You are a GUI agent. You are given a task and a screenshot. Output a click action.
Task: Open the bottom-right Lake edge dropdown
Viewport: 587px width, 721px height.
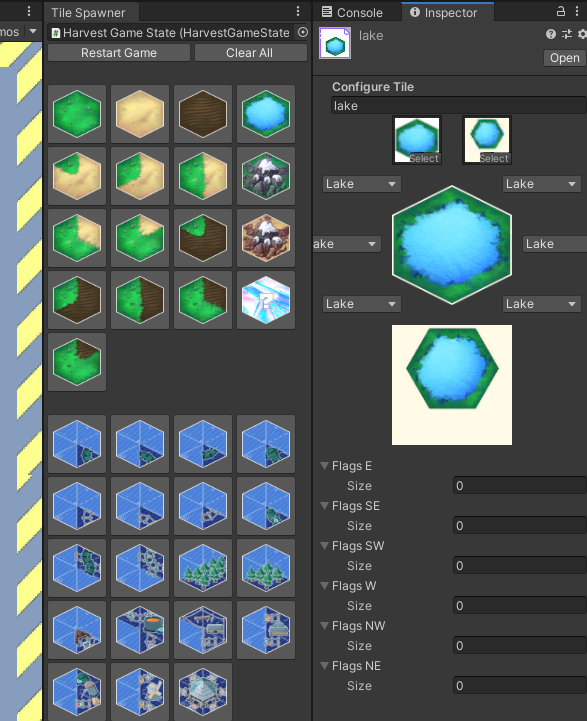tap(542, 304)
